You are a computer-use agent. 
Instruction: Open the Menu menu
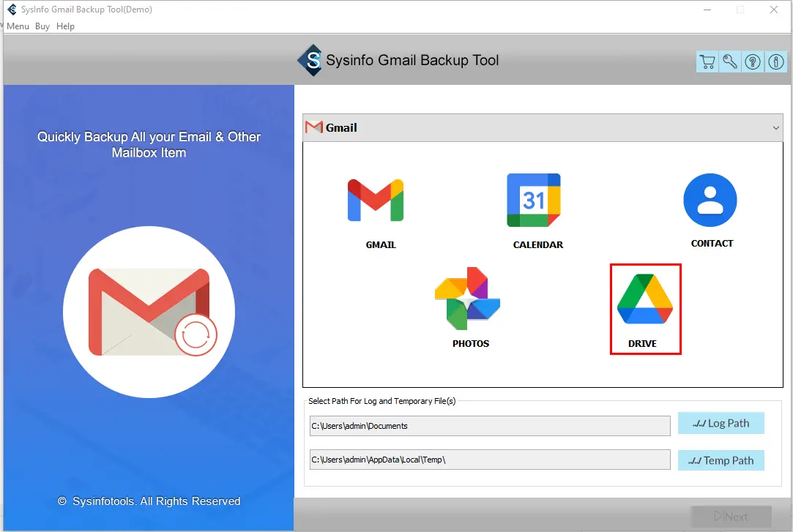pos(18,26)
